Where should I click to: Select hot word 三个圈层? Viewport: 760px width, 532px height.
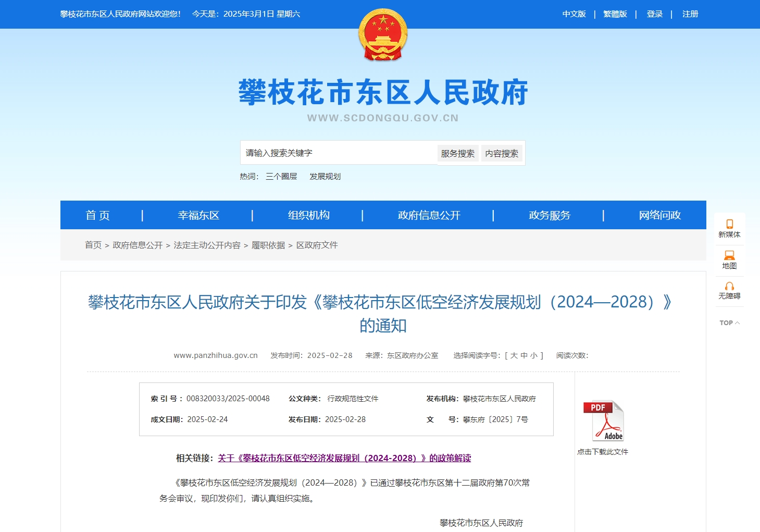tap(281, 177)
